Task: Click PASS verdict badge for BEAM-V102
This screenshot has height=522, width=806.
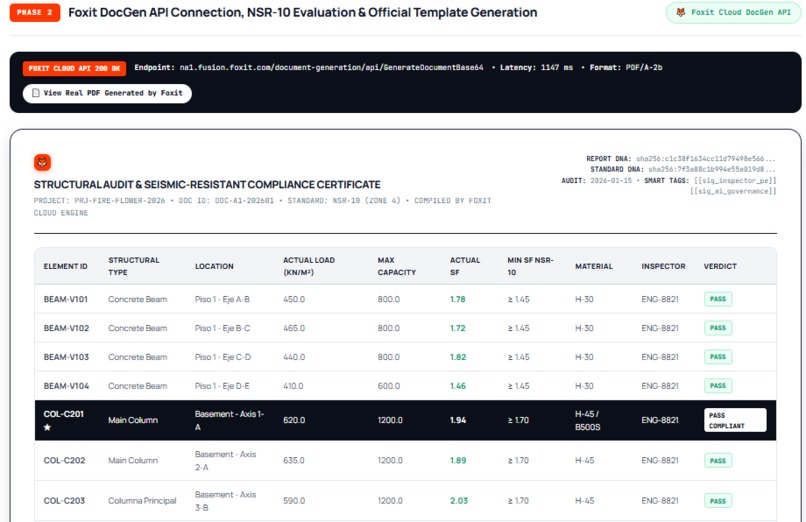Action: (718, 328)
